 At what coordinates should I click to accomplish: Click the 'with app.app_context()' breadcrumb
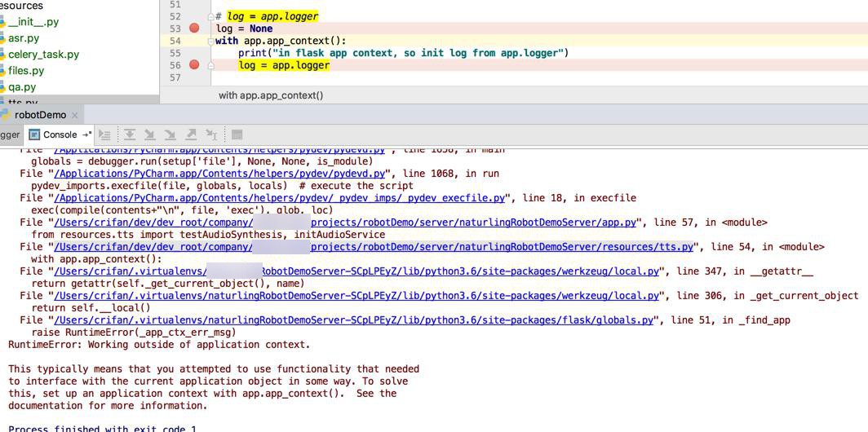point(271,95)
